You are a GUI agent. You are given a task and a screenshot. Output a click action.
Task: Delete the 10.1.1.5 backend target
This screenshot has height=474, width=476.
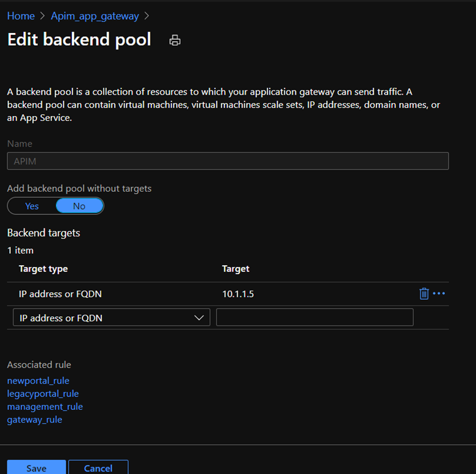click(x=424, y=294)
